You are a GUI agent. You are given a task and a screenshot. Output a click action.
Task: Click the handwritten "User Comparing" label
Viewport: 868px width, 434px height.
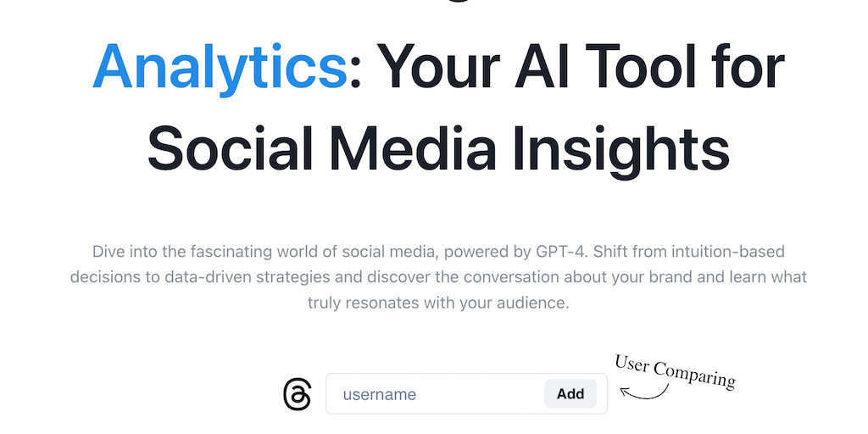(676, 370)
